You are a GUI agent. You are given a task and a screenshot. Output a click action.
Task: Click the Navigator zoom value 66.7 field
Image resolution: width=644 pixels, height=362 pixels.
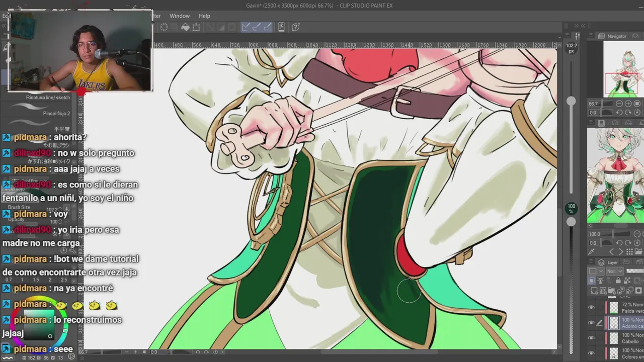601,104
